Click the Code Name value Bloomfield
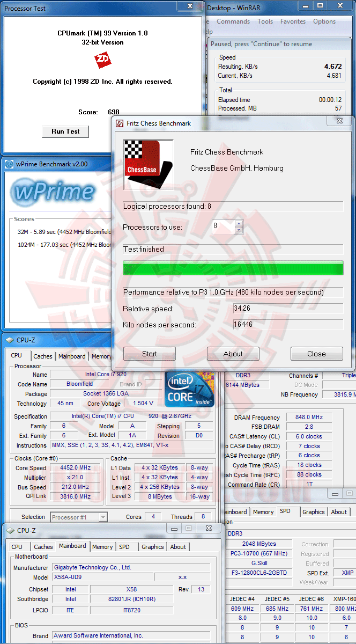 tap(80, 384)
